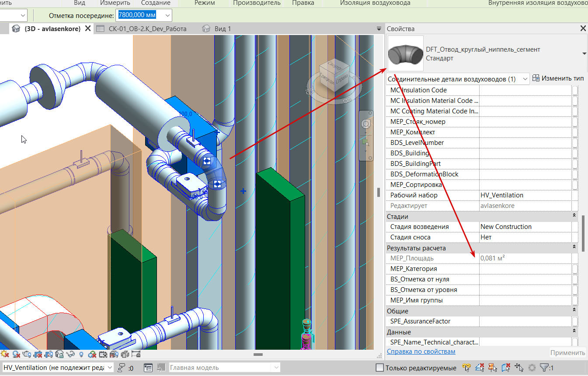The height and width of the screenshot is (376, 588).
Task: Open the selection filter funnel icon
Action: (544, 368)
